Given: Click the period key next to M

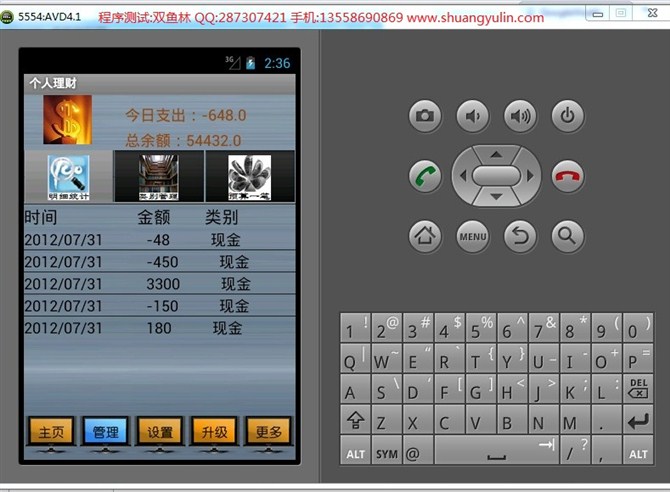Looking at the screenshot, I should pyautogui.click(x=606, y=420).
